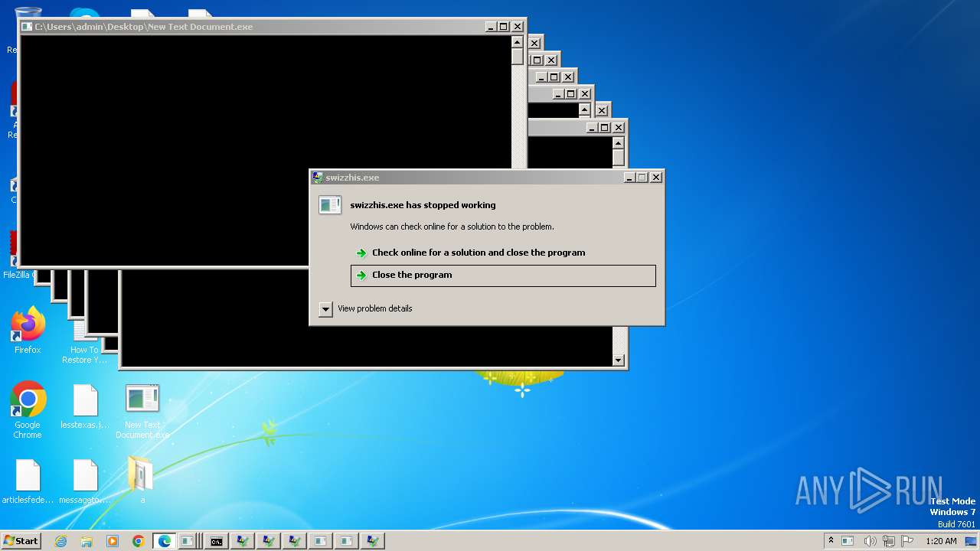Open the network status tray icon

pyautogui.click(x=889, y=541)
